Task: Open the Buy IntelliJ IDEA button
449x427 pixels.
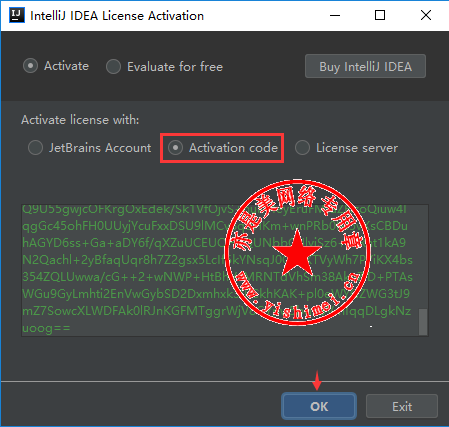Action: point(365,66)
